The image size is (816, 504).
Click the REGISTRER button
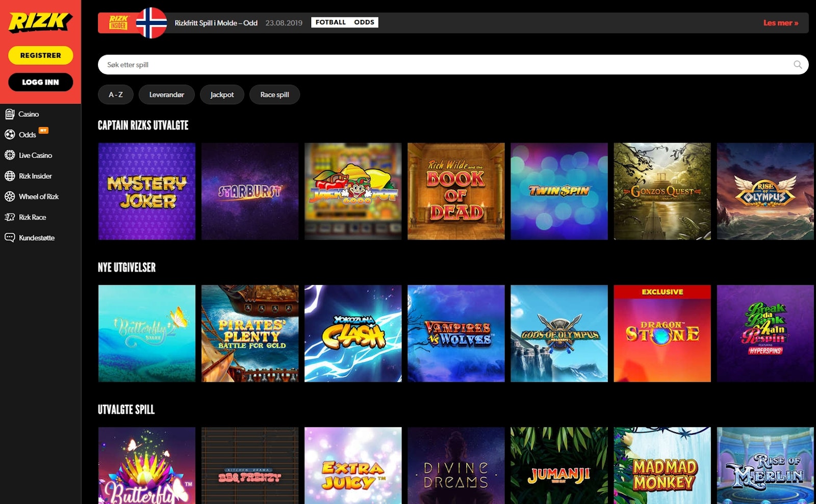pos(40,55)
